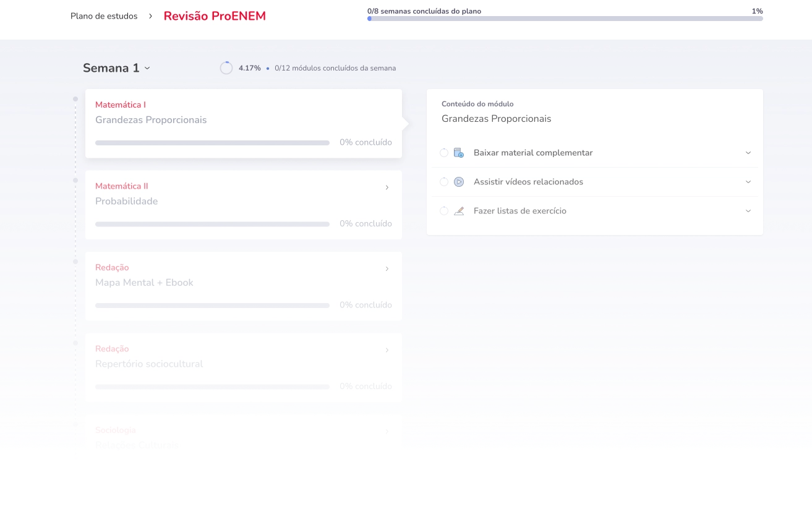Click arrow icon on Probabilidade card
The image size is (812, 514).
[387, 187]
